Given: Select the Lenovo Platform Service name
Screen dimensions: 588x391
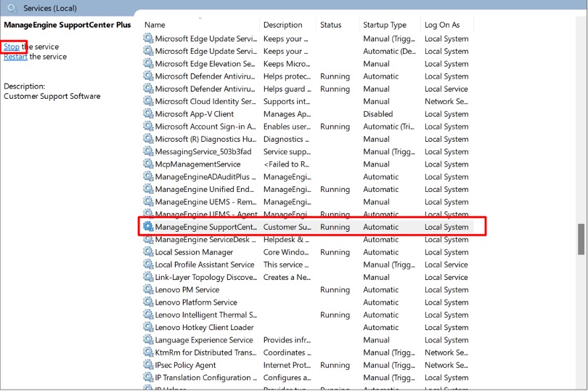Looking at the screenshot, I should point(196,302).
